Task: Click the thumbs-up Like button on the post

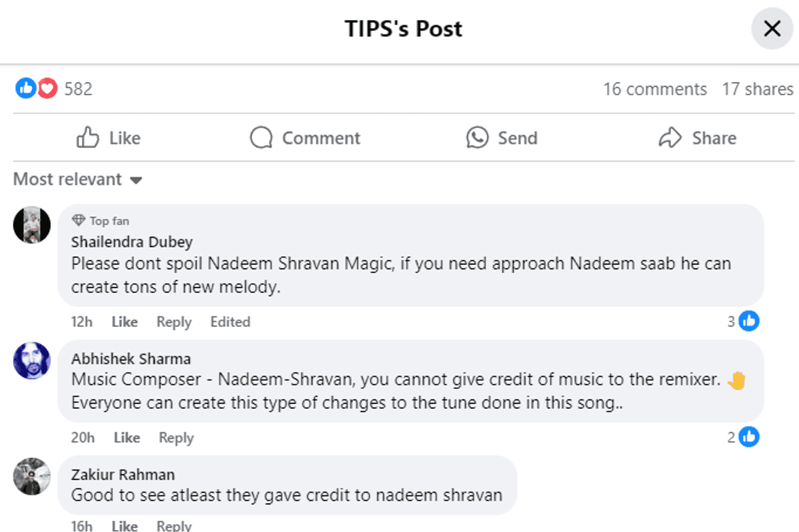Action: (109, 138)
